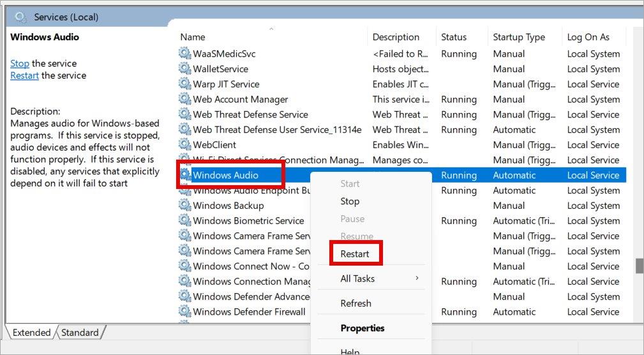644x355 pixels.
Task: Switch to the Extended tab
Action: coord(31,333)
